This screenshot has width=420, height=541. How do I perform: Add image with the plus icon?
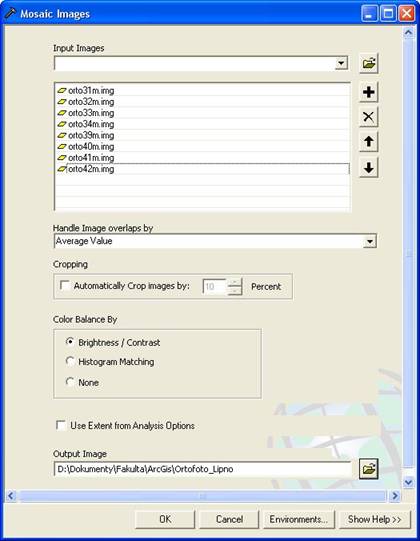pyautogui.click(x=369, y=92)
